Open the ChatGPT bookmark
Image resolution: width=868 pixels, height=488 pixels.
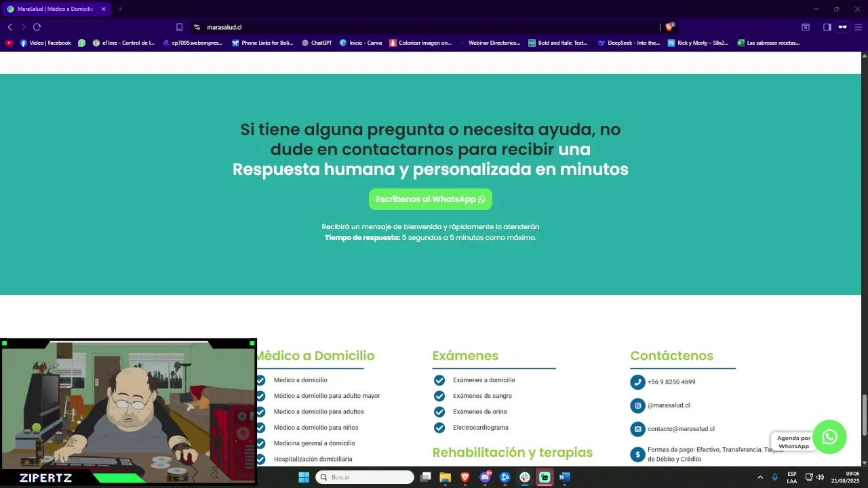pyautogui.click(x=317, y=43)
